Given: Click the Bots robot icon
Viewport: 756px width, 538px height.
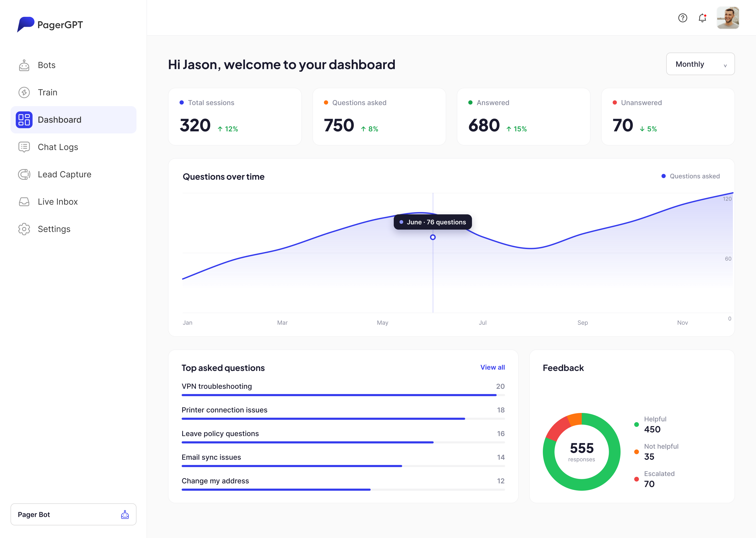Looking at the screenshot, I should click(x=24, y=65).
